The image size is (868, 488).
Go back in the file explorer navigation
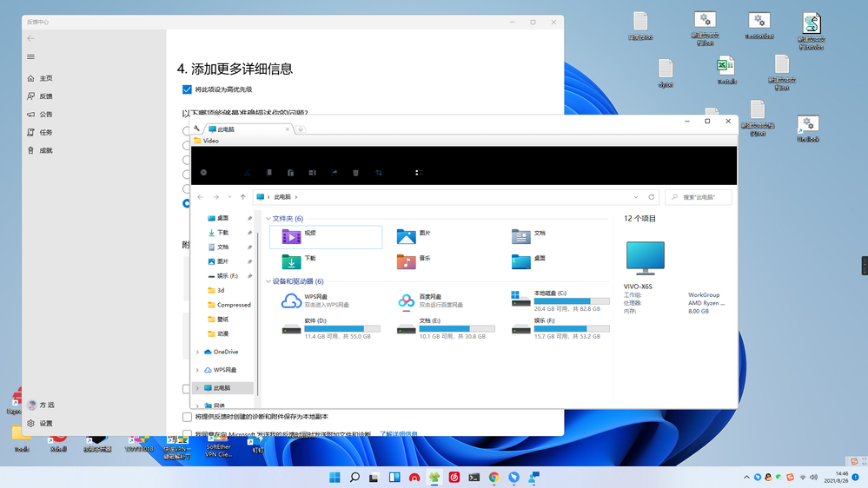pyautogui.click(x=201, y=197)
